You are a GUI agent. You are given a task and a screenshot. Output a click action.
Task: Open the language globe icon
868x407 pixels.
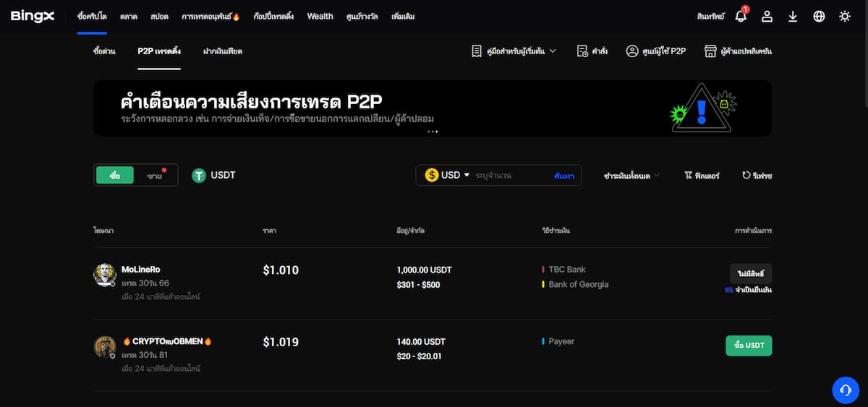coord(819,16)
